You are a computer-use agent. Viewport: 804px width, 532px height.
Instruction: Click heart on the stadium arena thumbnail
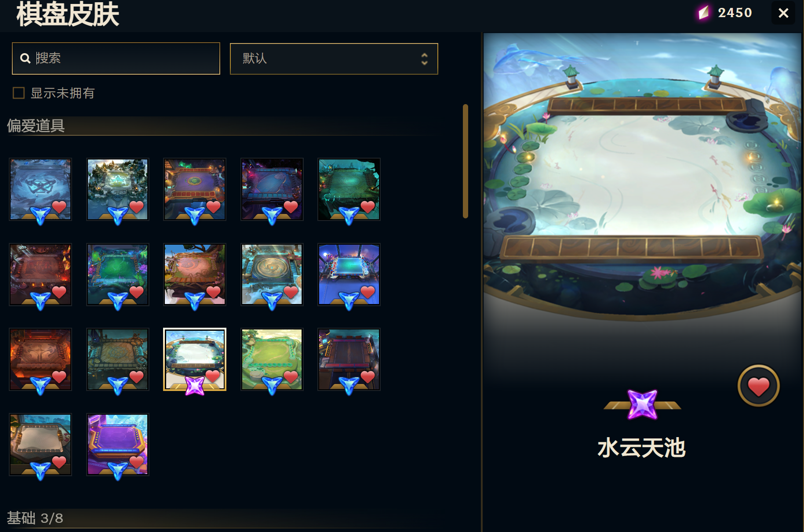367,291
